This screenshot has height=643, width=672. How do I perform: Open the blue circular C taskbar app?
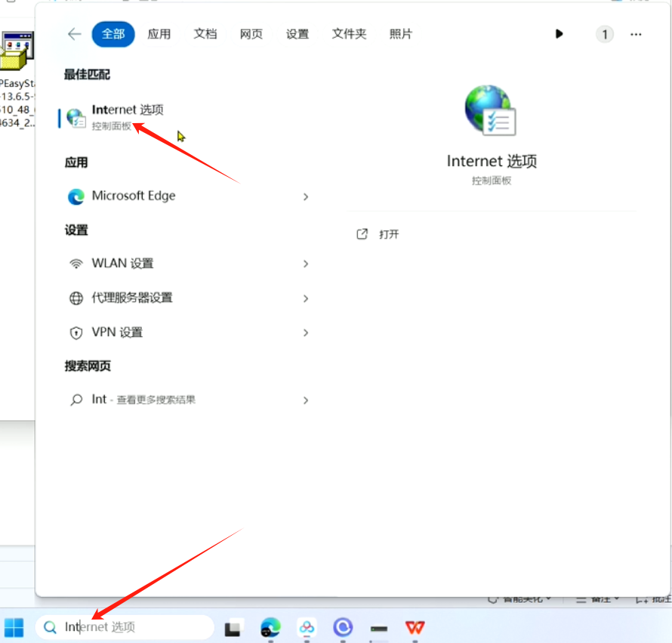click(x=343, y=628)
